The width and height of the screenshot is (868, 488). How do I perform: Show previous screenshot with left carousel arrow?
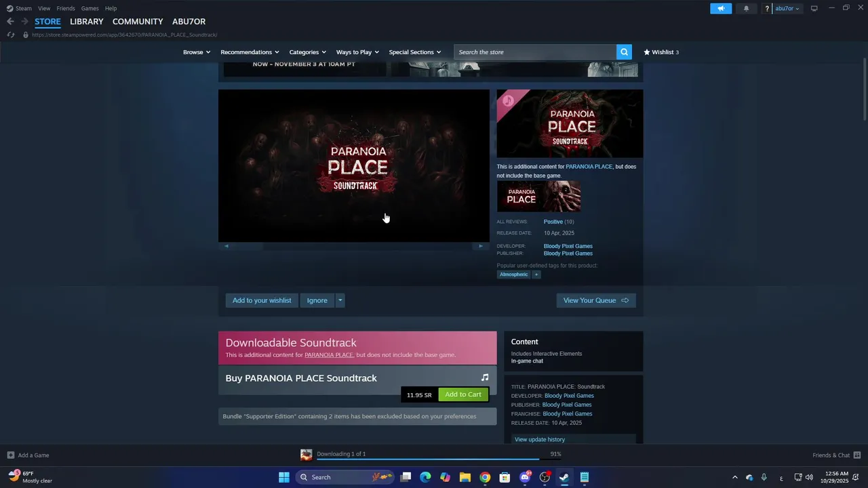[226, 246]
